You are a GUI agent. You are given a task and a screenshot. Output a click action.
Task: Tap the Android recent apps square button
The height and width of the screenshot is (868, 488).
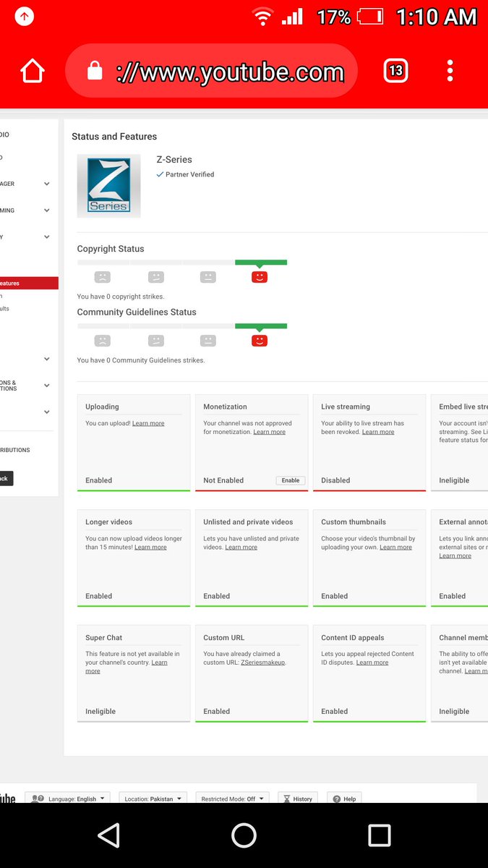(x=379, y=835)
